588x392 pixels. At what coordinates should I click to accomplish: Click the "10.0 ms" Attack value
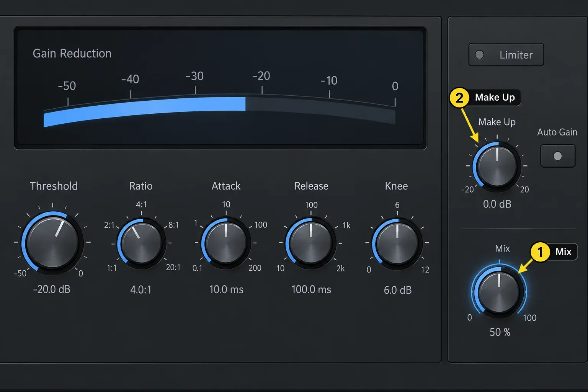click(226, 289)
